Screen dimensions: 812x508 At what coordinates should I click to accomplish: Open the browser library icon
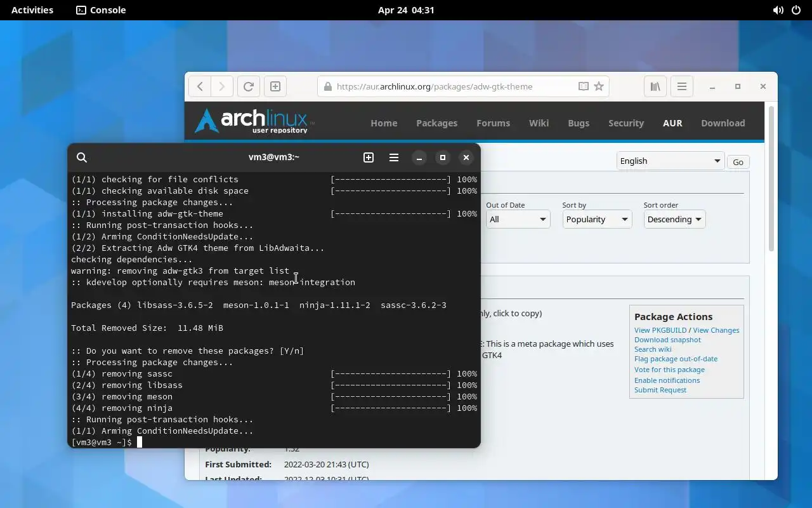655,86
